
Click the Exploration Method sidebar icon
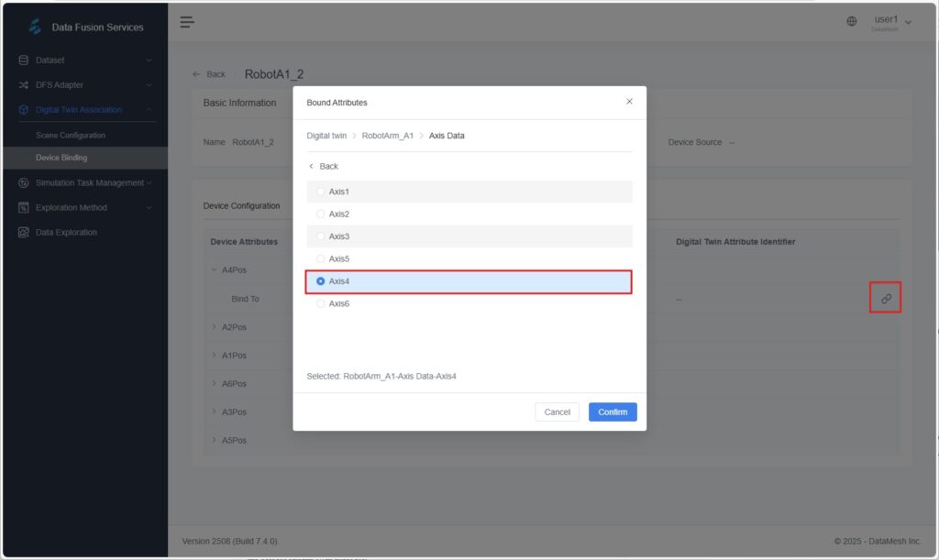tap(24, 208)
